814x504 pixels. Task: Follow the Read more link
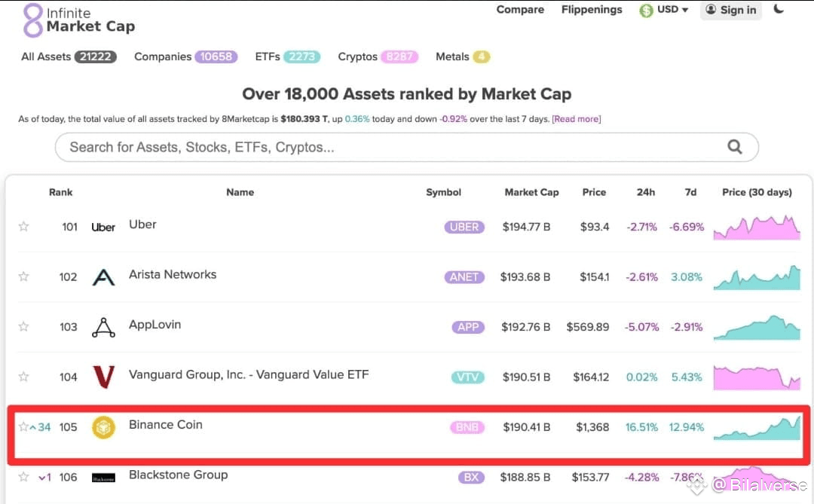[x=577, y=119]
